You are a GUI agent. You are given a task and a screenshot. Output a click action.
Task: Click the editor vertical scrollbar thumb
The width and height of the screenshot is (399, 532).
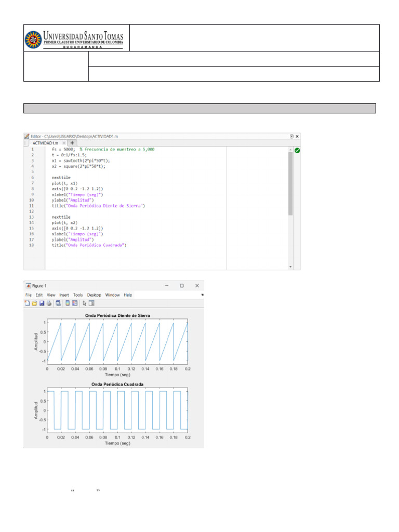[x=290, y=182]
